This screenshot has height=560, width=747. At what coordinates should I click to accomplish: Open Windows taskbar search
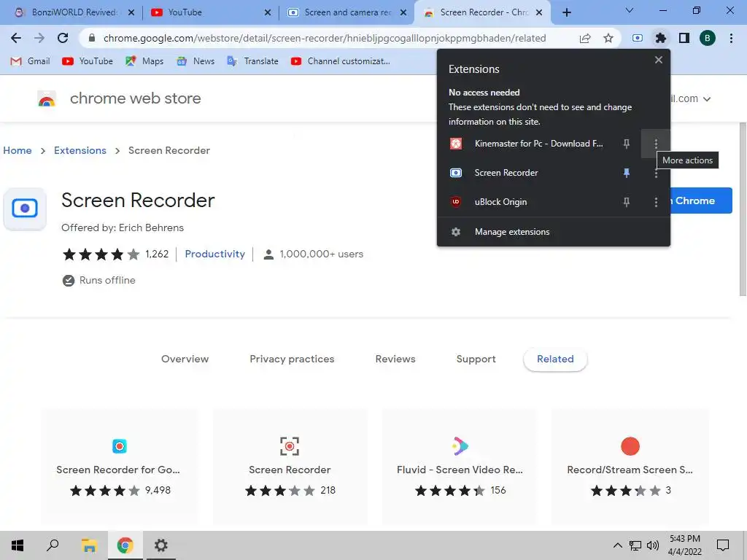tap(53, 545)
